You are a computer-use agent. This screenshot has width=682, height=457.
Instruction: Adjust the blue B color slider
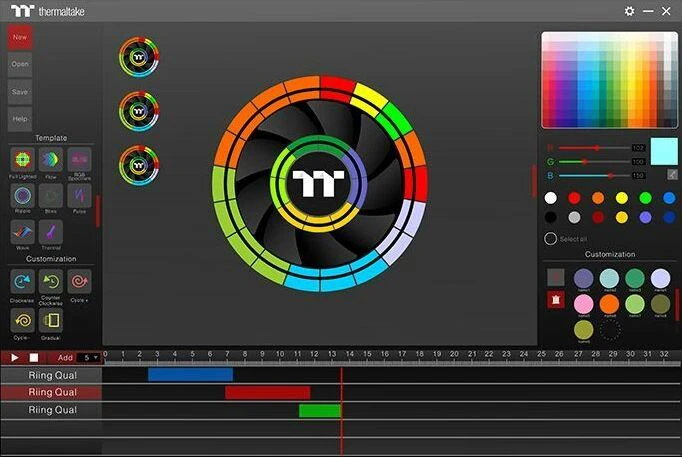coord(594,176)
